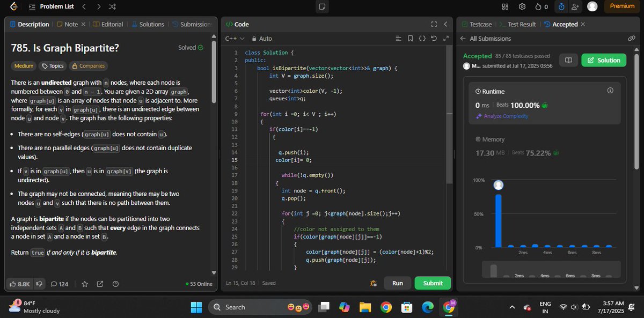Open the Editorial tab
Viewport: 644px width, 318px height.
[x=108, y=24]
